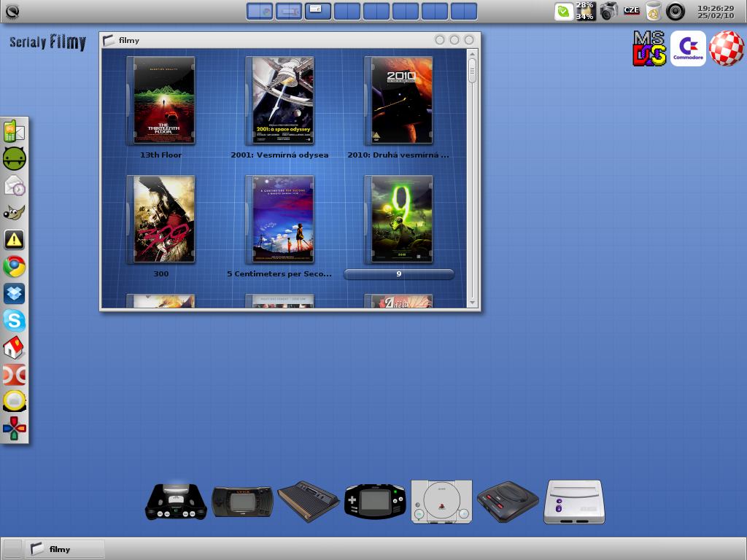
Task: Launch the Sega Mega Drive console icon
Action: [508, 502]
